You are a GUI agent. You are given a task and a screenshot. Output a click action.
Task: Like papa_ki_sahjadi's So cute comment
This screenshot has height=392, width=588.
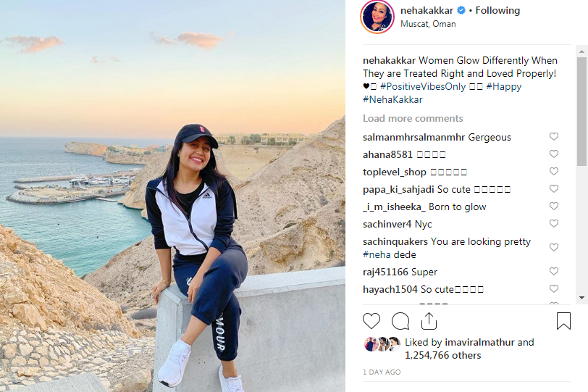coord(554,188)
